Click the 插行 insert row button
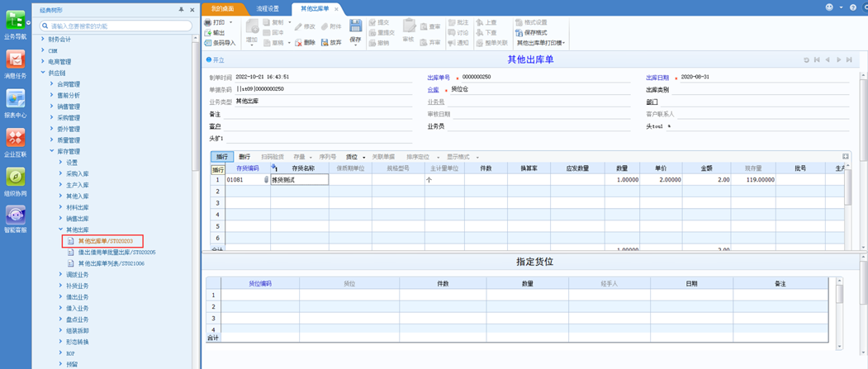Image resolution: width=868 pixels, height=369 pixels. pyautogui.click(x=222, y=157)
